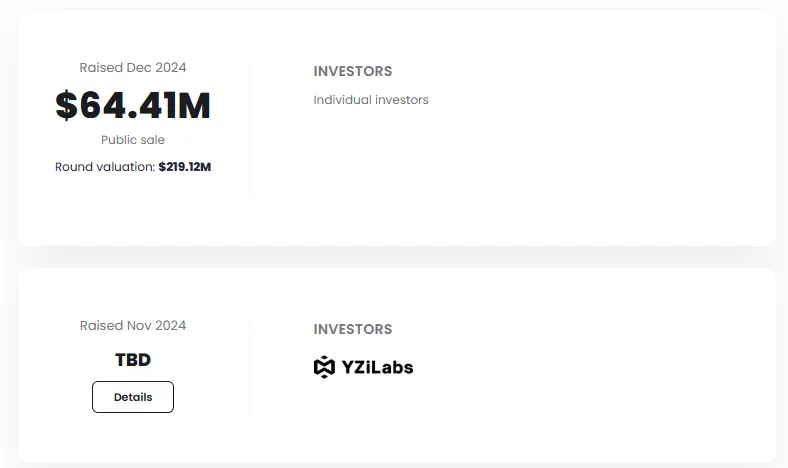Select the $64.41M raised amount
This screenshot has height=468, width=788.
coord(133,105)
